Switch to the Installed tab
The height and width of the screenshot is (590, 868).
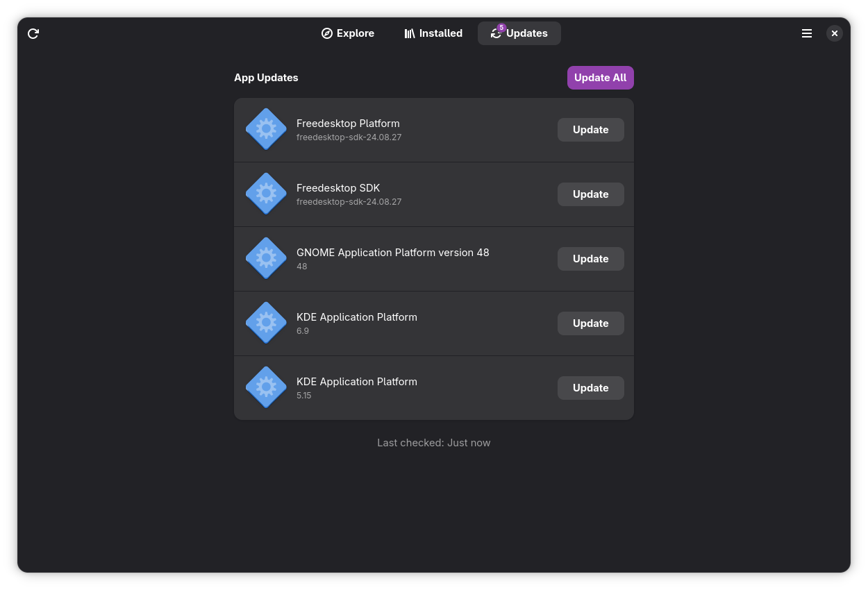click(433, 33)
